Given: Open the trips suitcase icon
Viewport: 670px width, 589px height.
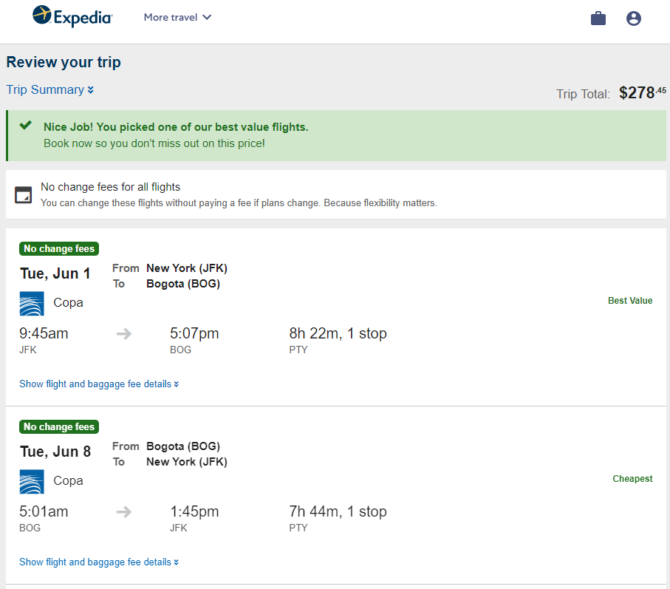Looking at the screenshot, I should 598,18.
